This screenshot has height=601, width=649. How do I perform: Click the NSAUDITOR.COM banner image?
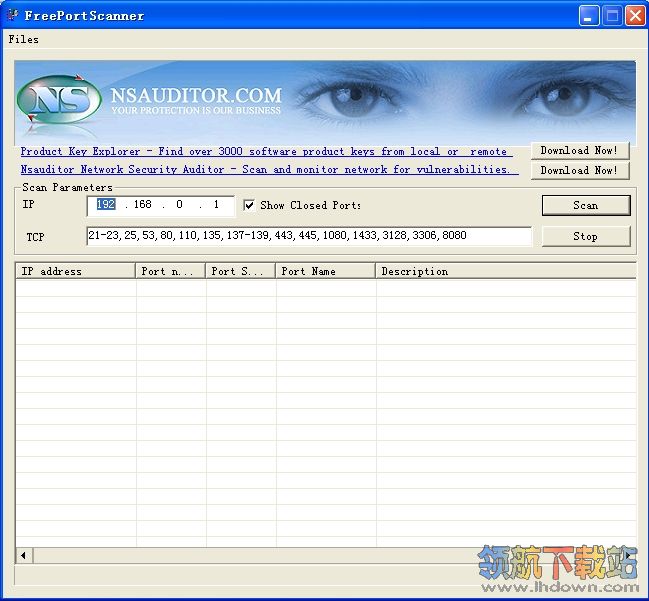[x=325, y=102]
